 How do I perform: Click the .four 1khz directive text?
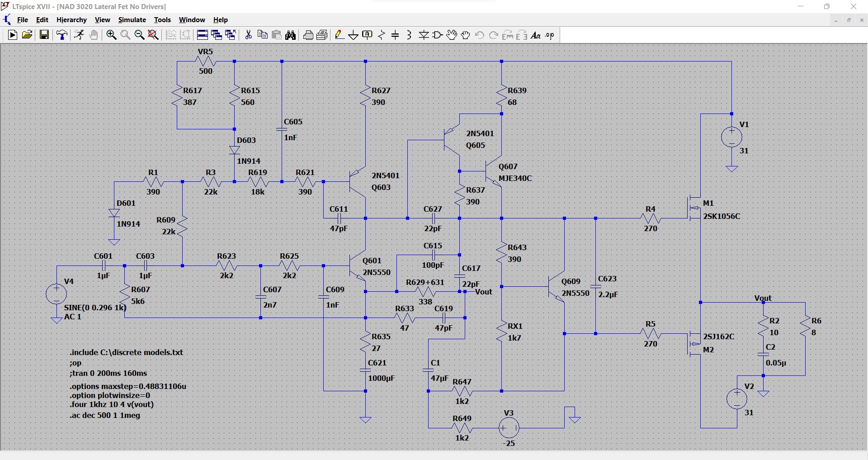(x=112, y=404)
